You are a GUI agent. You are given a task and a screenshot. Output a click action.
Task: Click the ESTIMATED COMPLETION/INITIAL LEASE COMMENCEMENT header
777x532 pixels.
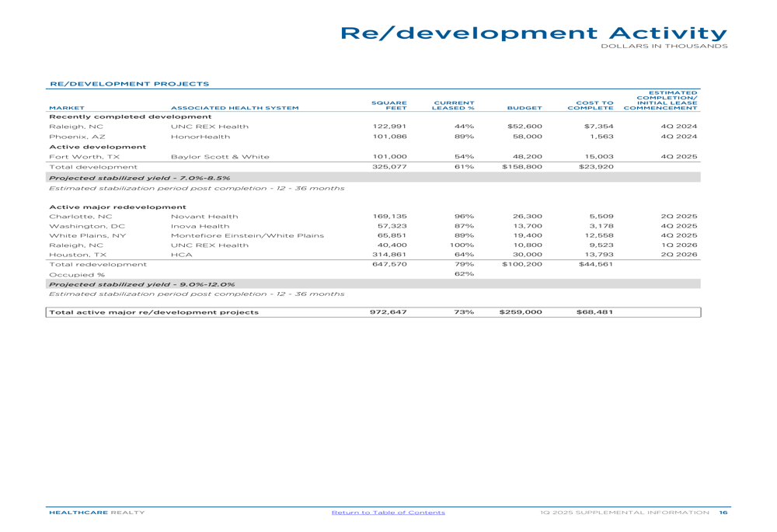tap(660, 100)
